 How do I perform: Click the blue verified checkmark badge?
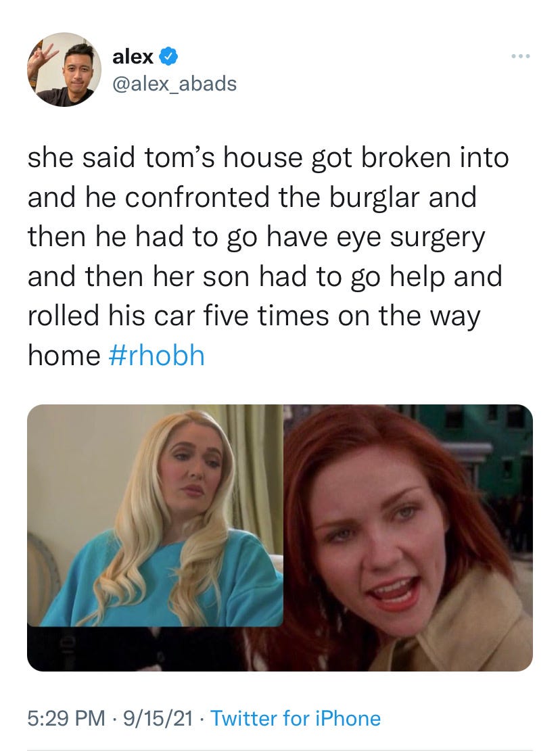click(168, 57)
